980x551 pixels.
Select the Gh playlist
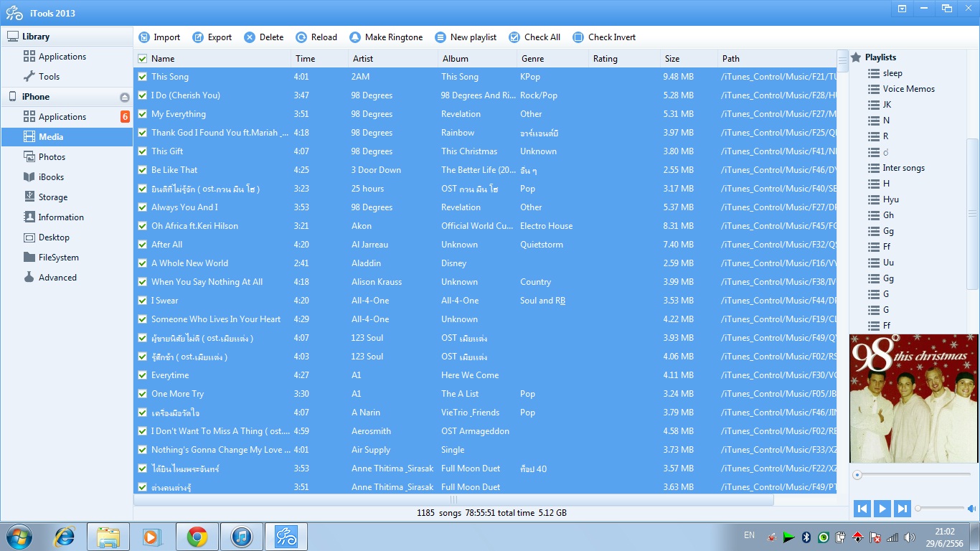pyautogui.click(x=888, y=215)
